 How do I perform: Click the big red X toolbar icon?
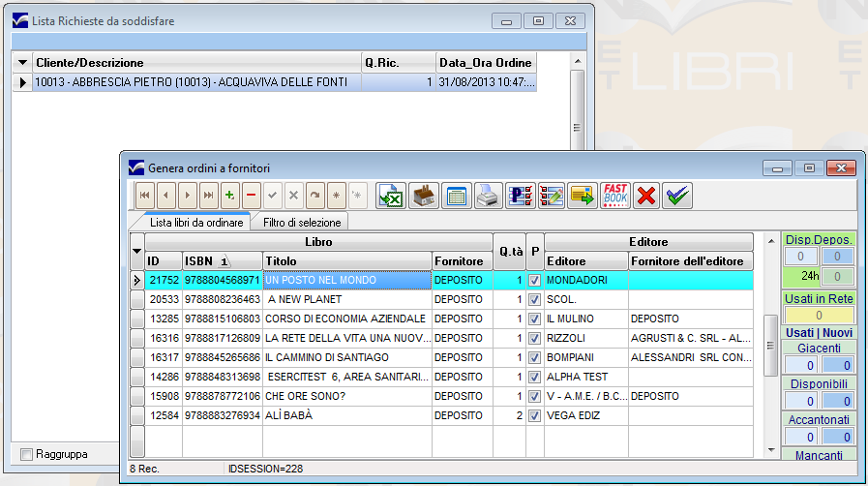pos(646,196)
